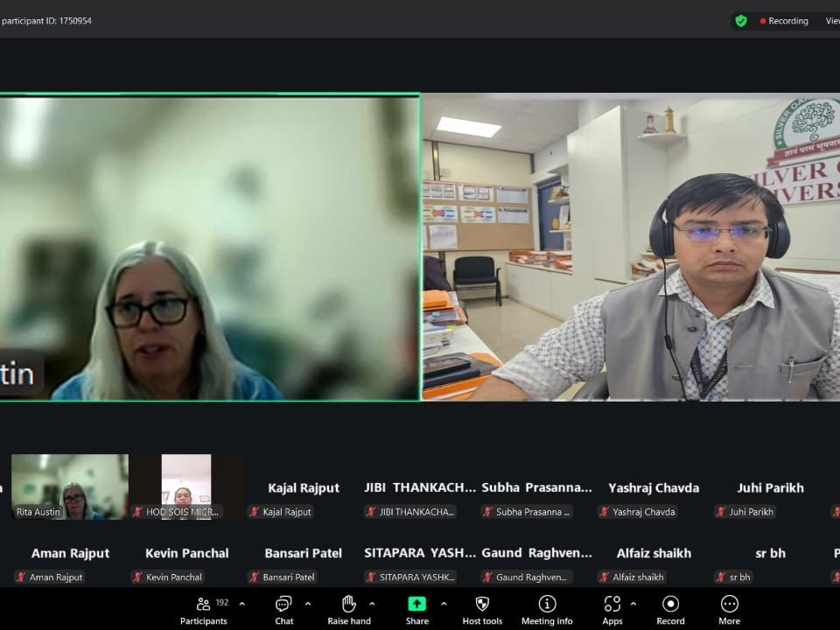Click Kajal Rajput's muted microphone icon
This screenshot has width=840, height=630.
pyautogui.click(x=255, y=512)
